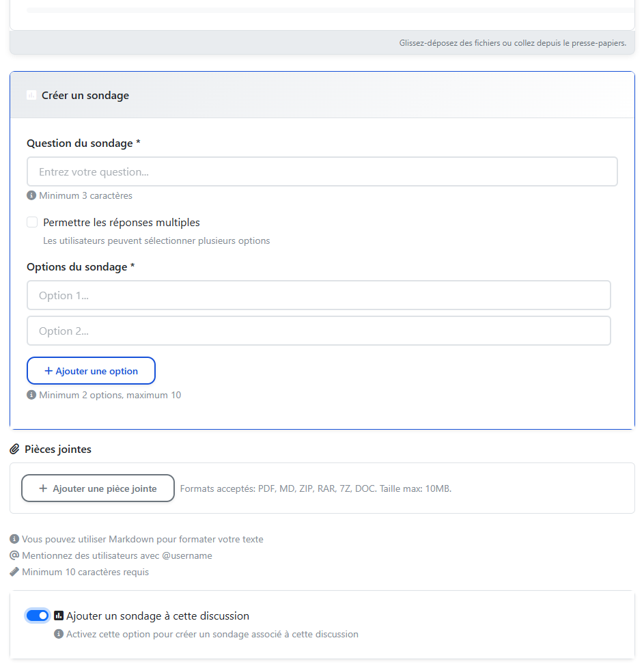
Task: Click the info icon below the poll toggle
Action: tap(59, 634)
